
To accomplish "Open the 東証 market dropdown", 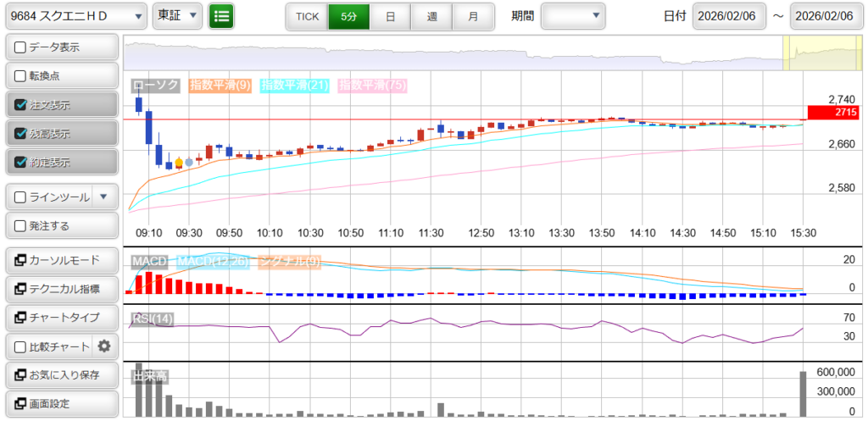I will (177, 15).
